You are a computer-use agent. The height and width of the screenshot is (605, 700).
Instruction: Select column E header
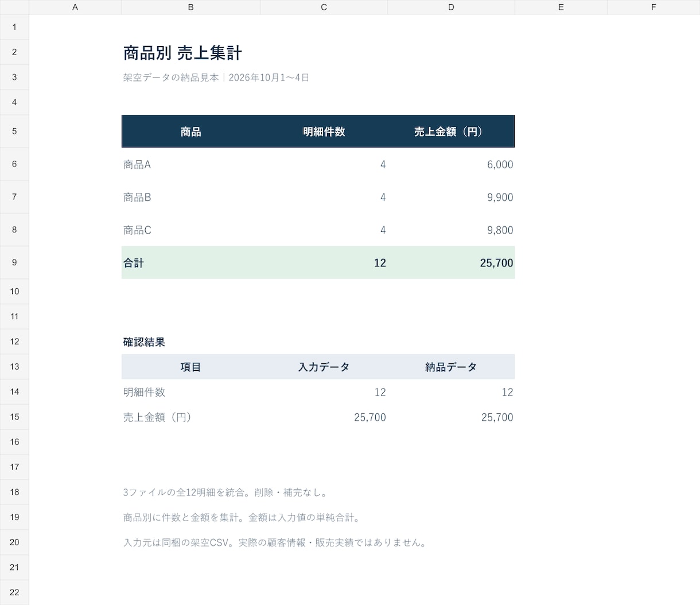tap(561, 7)
